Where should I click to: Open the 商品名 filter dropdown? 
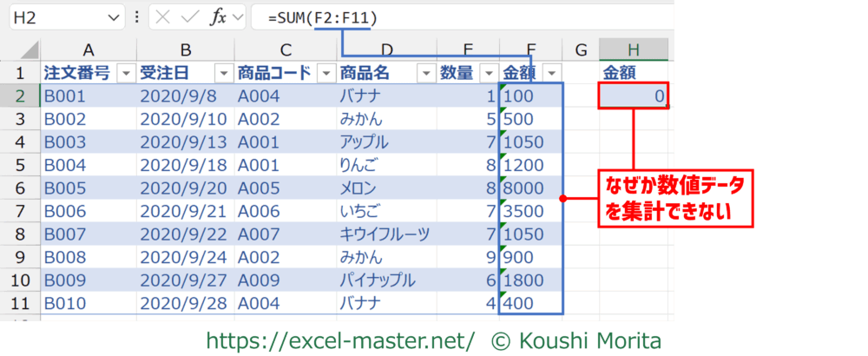click(x=424, y=73)
